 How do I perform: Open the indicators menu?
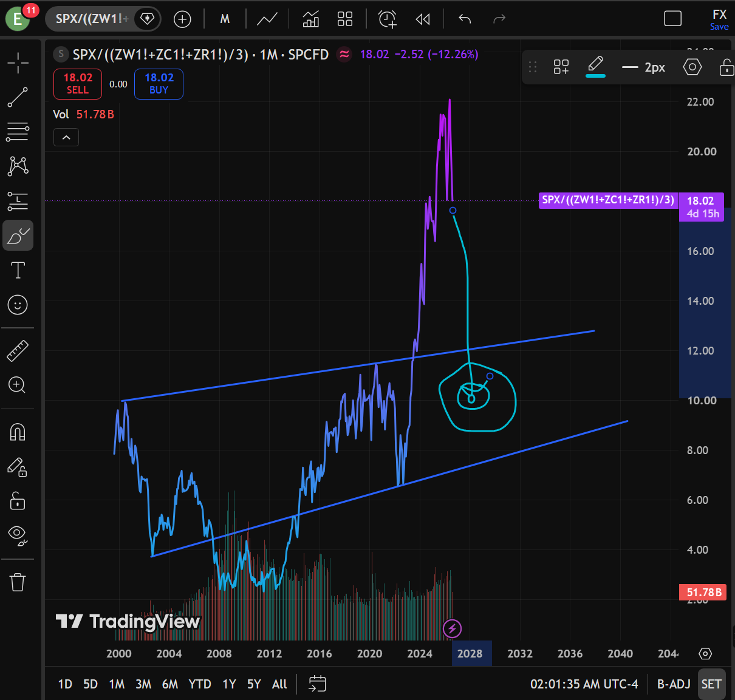(311, 19)
